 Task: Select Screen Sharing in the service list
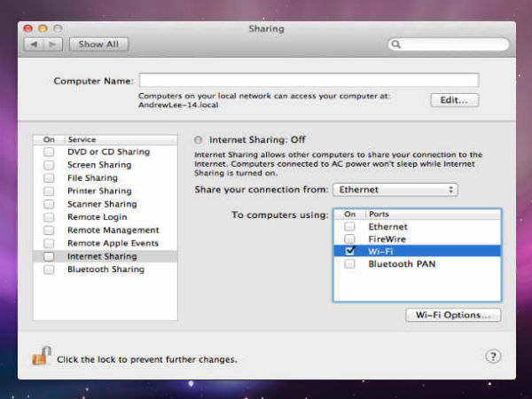pos(99,165)
